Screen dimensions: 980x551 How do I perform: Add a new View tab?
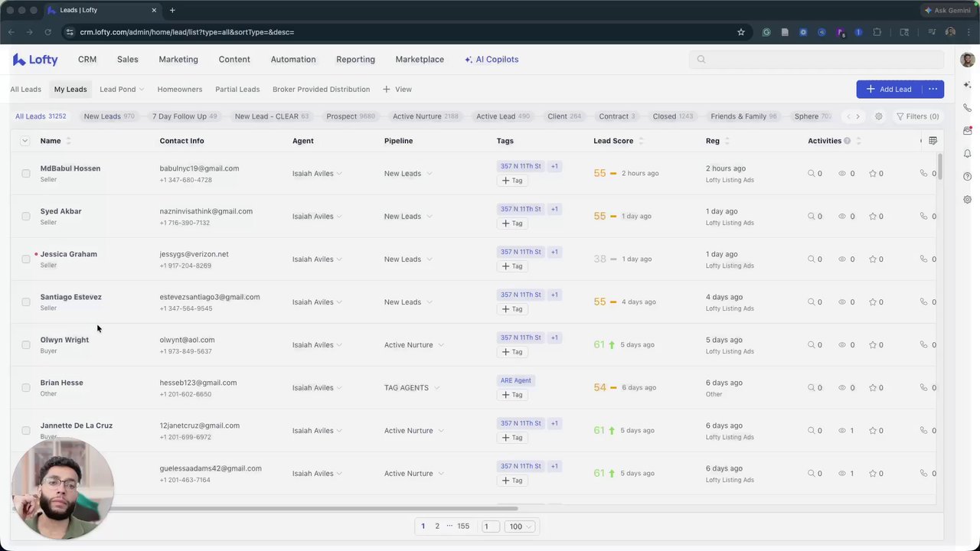397,90
